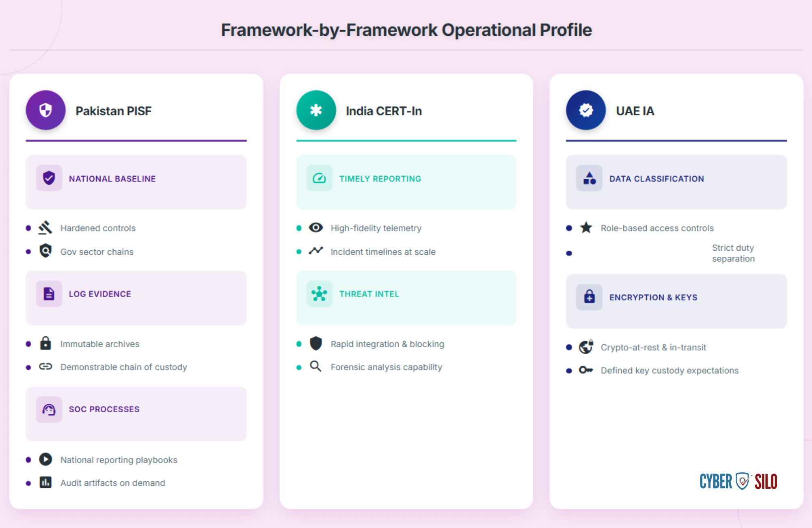Click the Pakistan PISF purple shield icon
The height and width of the screenshot is (528, 812).
tap(45, 110)
